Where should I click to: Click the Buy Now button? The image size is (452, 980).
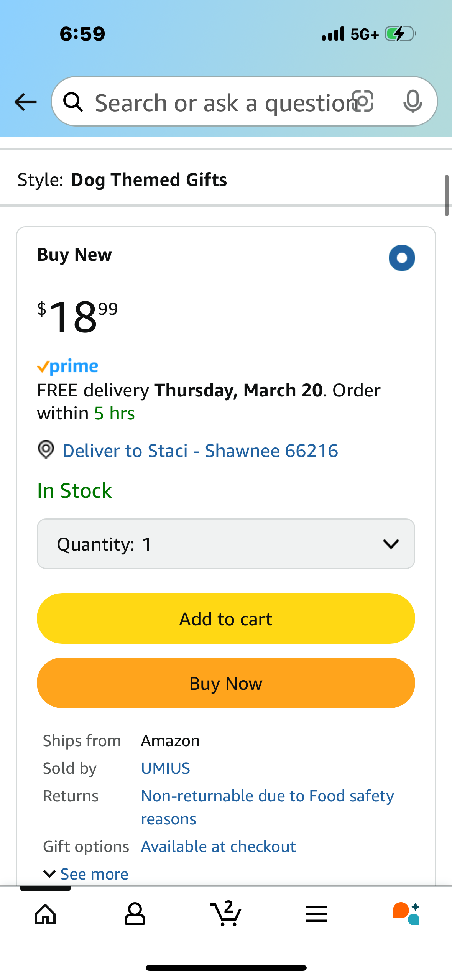226,683
